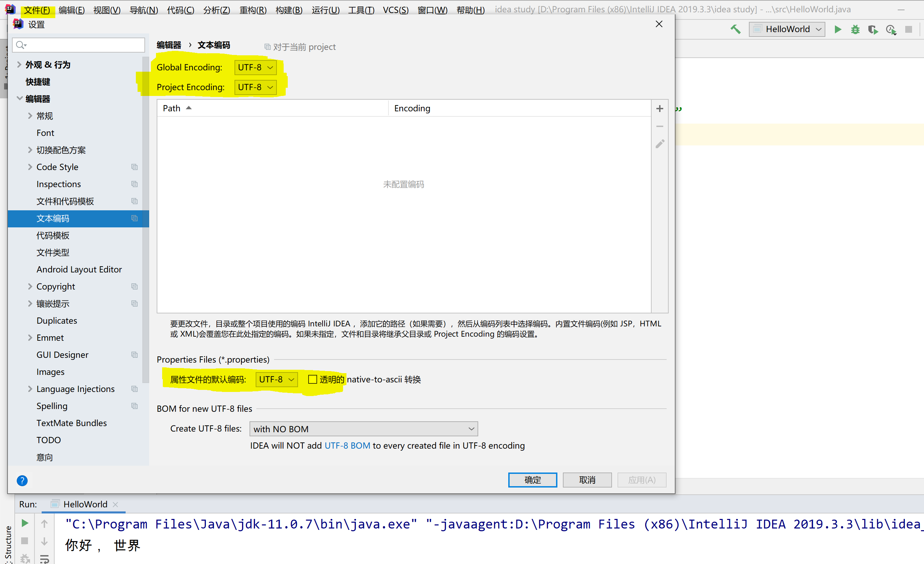
Task: Open Create UTF-8 files BOM dropdown
Action: [x=364, y=428]
